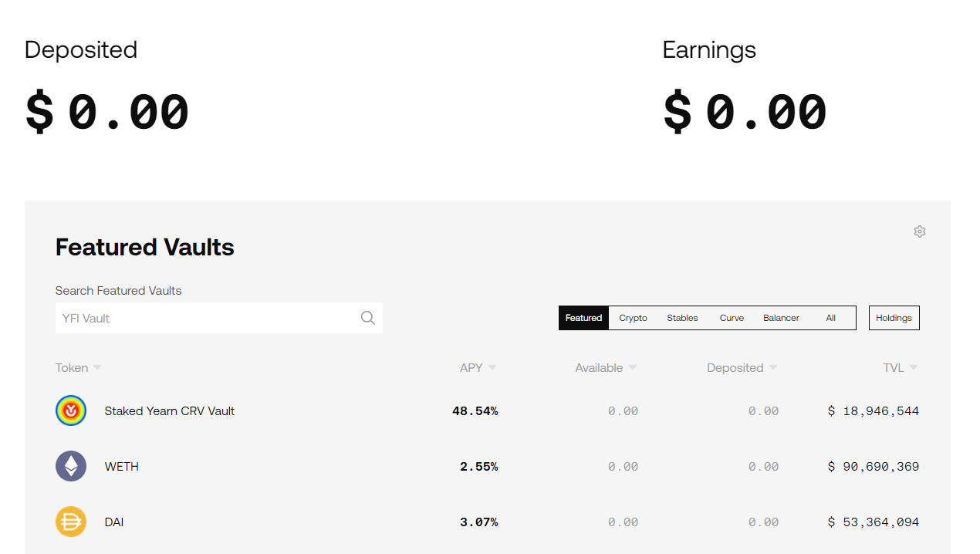Select the Staked Yearn CRV Vault token icon

(x=71, y=411)
